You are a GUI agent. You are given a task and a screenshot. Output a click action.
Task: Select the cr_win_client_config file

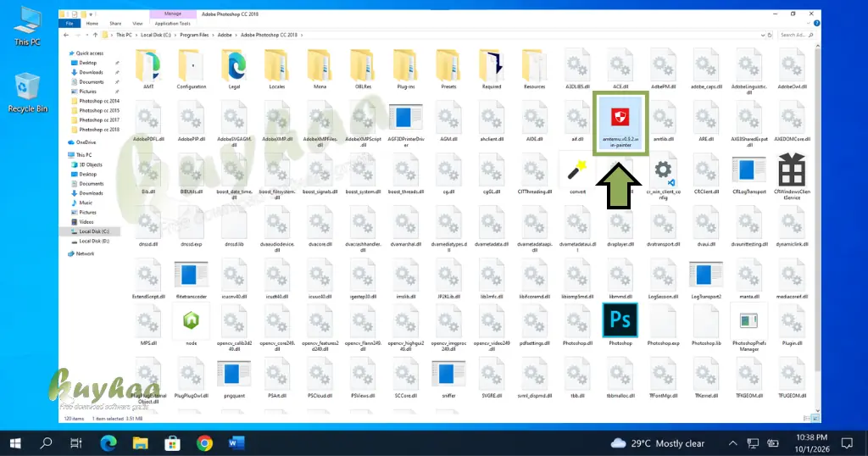click(663, 178)
